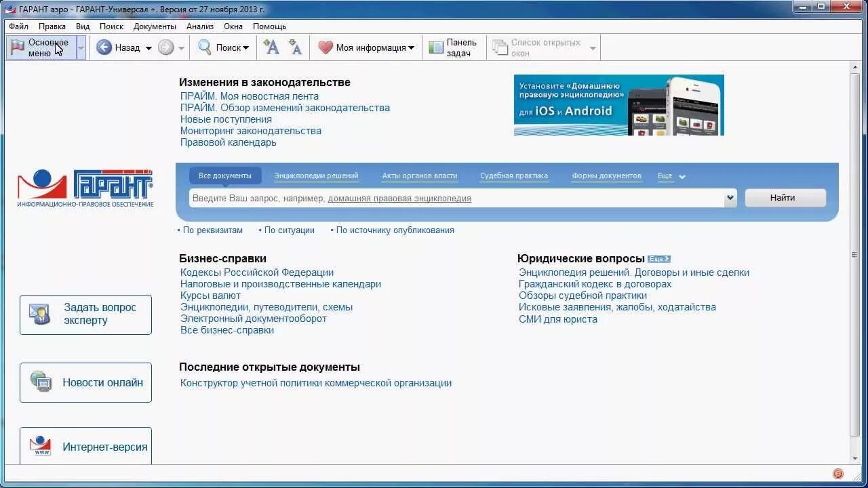Open the Основное меню flag button

pyautogui.click(x=41, y=47)
